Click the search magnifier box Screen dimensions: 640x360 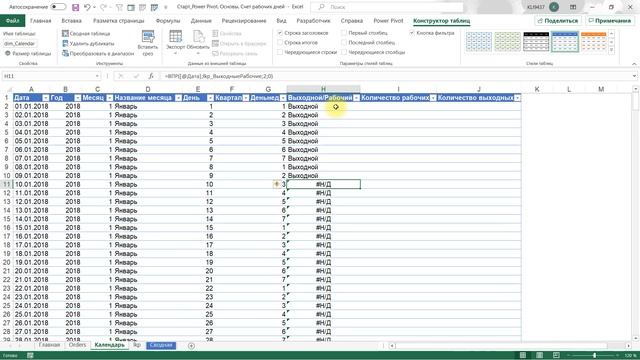click(x=387, y=7)
